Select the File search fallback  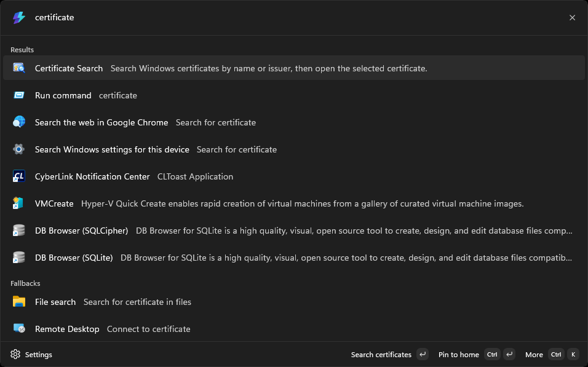(x=293, y=302)
